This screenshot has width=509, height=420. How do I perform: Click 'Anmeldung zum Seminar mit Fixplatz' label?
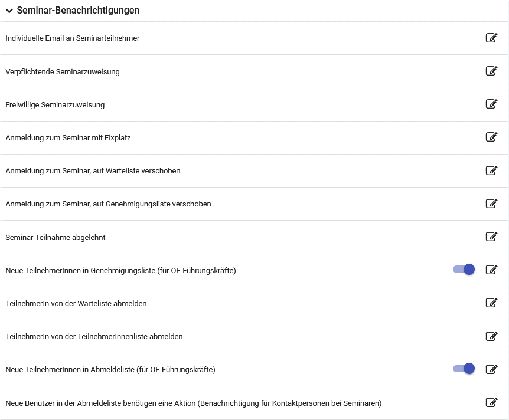(x=68, y=138)
